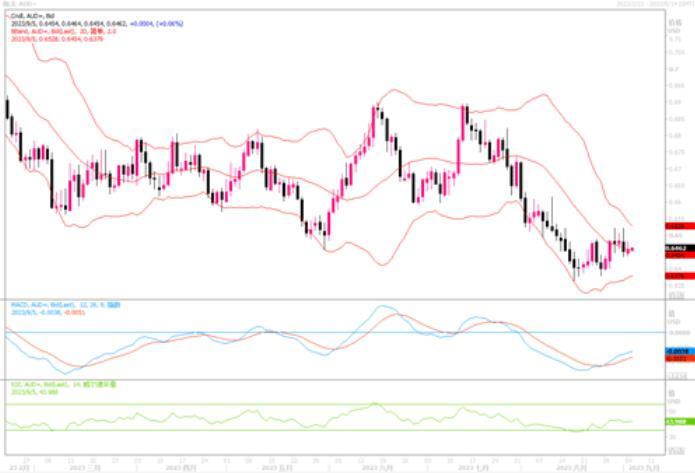Viewport: 695px width, 474px height.
Task: Select the BBand indicator legend label
Action: [63, 31]
